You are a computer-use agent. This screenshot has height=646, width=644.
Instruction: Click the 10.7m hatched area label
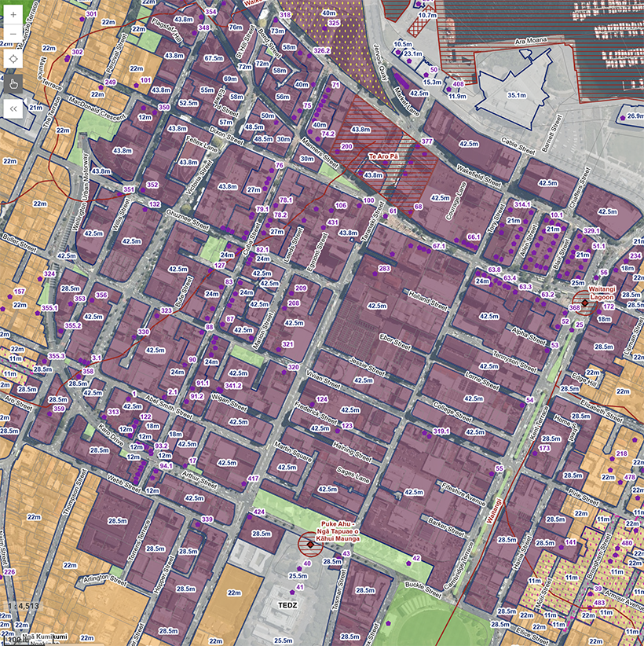click(427, 15)
